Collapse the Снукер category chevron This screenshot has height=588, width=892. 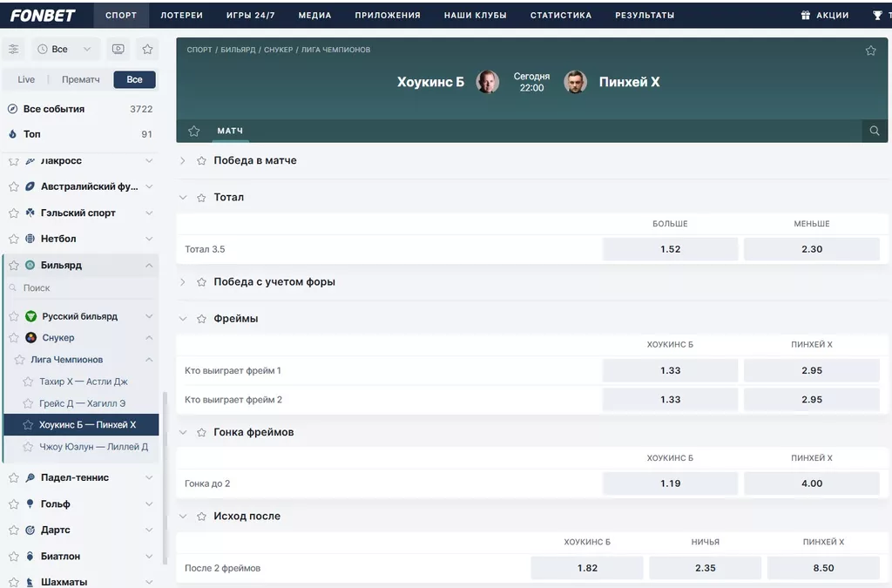pos(149,338)
